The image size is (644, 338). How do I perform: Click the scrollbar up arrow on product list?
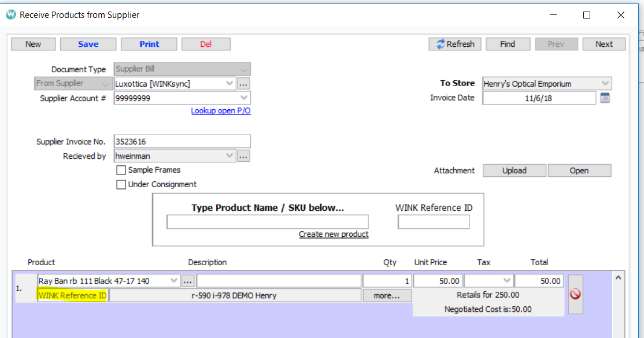tap(618, 278)
